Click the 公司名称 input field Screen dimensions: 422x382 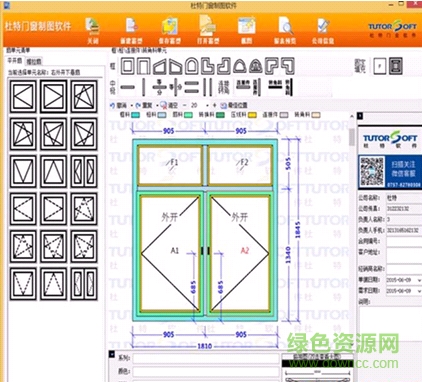pos(404,198)
